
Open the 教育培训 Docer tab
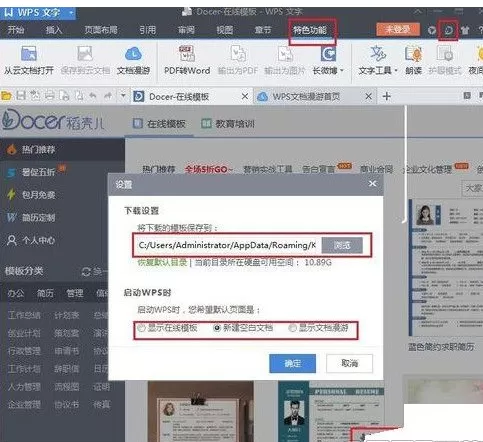(228, 124)
